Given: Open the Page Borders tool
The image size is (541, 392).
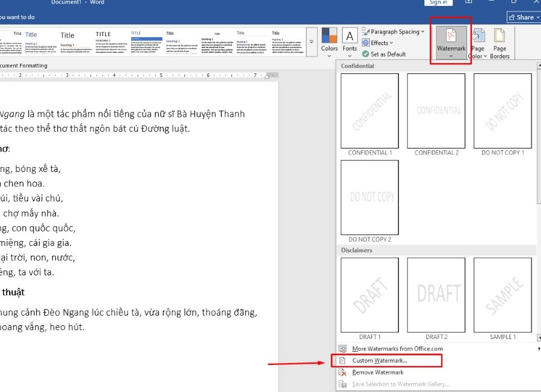Looking at the screenshot, I should [500, 42].
